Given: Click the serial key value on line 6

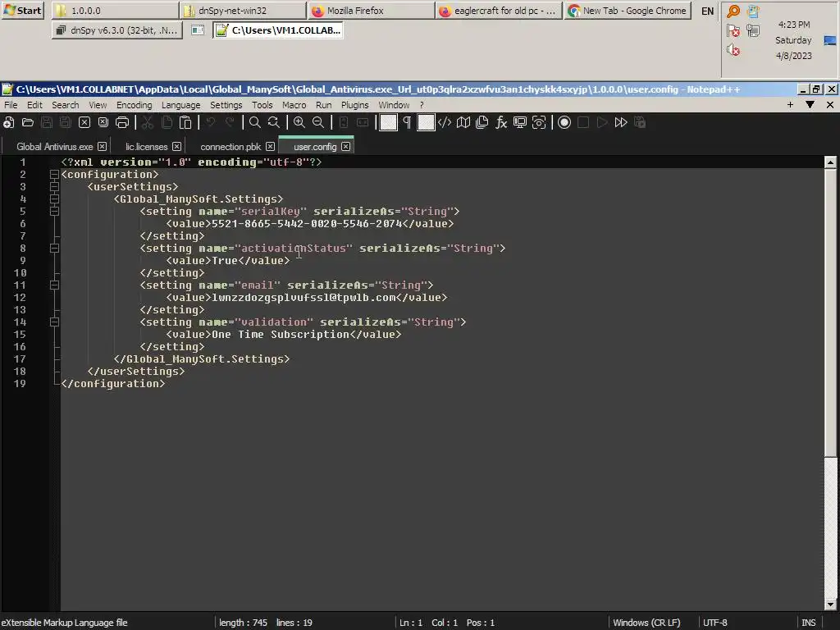Looking at the screenshot, I should (307, 224).
